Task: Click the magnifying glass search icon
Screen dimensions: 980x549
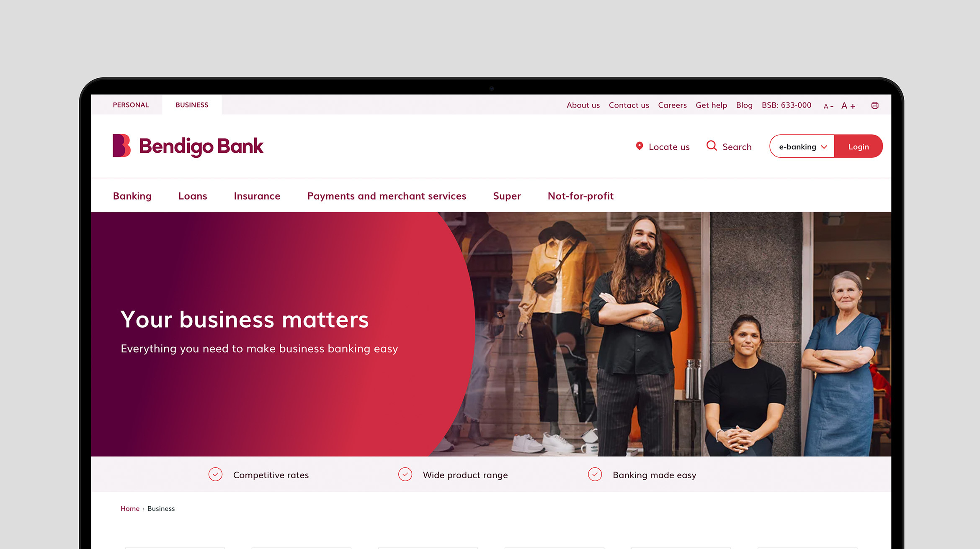Action: click(x=712, y=146)
